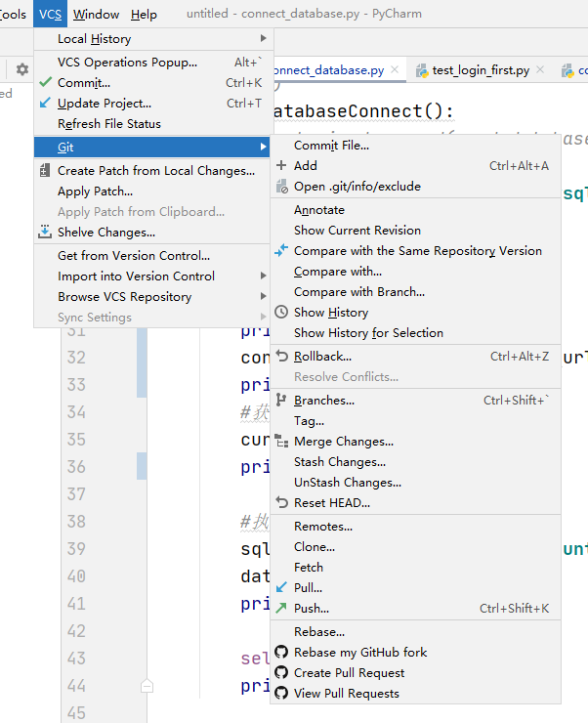Choose Stash Changes...
Screen dimensions: 588x723
point(415,461)
